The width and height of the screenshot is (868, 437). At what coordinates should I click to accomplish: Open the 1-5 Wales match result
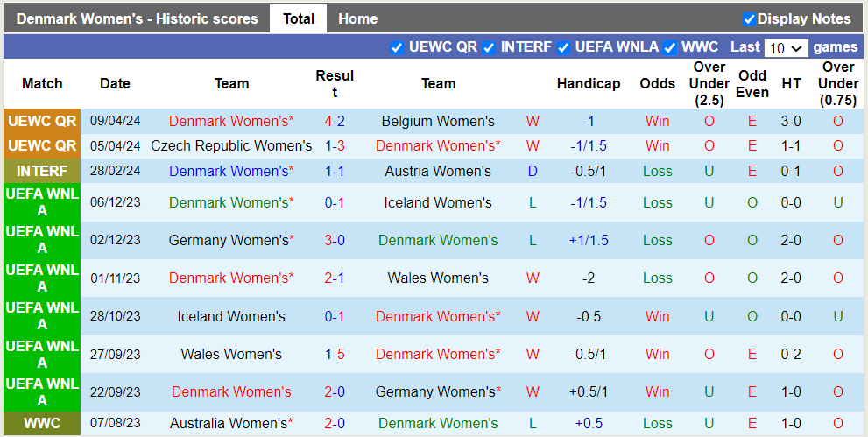pyautogui.click(x=335, y=354)
